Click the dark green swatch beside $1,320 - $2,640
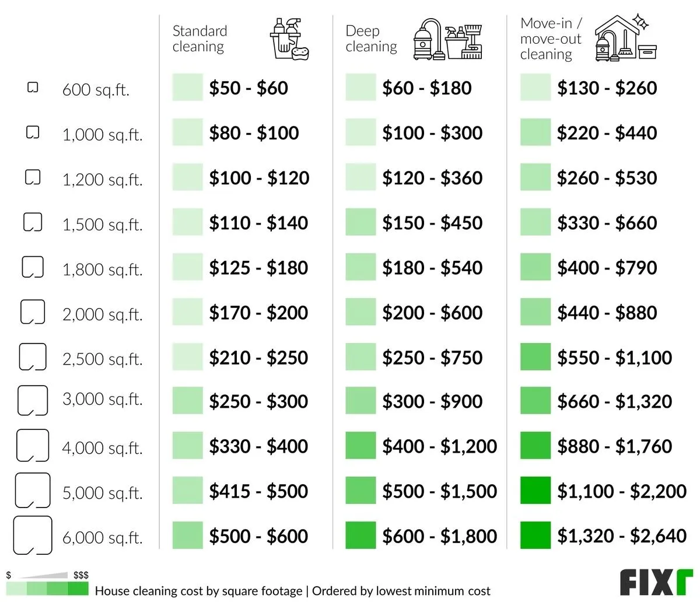700x602 pixels. coord(535,535)
